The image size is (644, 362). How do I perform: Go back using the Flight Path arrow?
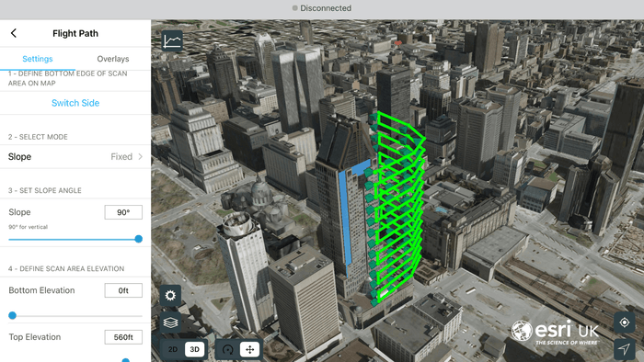click(14, 33)
